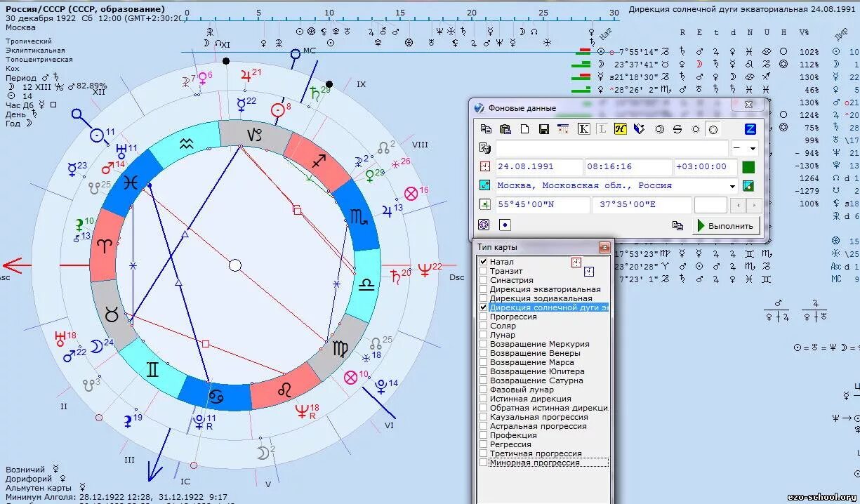This screenshot has height=504, width=860.
Task: Check Возвращение Юпитера box
Action: [483, 371]
